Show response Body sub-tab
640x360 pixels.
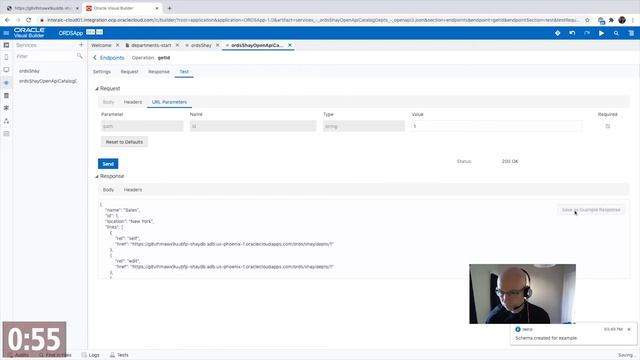pyautogui.click(x=108, y=190)
